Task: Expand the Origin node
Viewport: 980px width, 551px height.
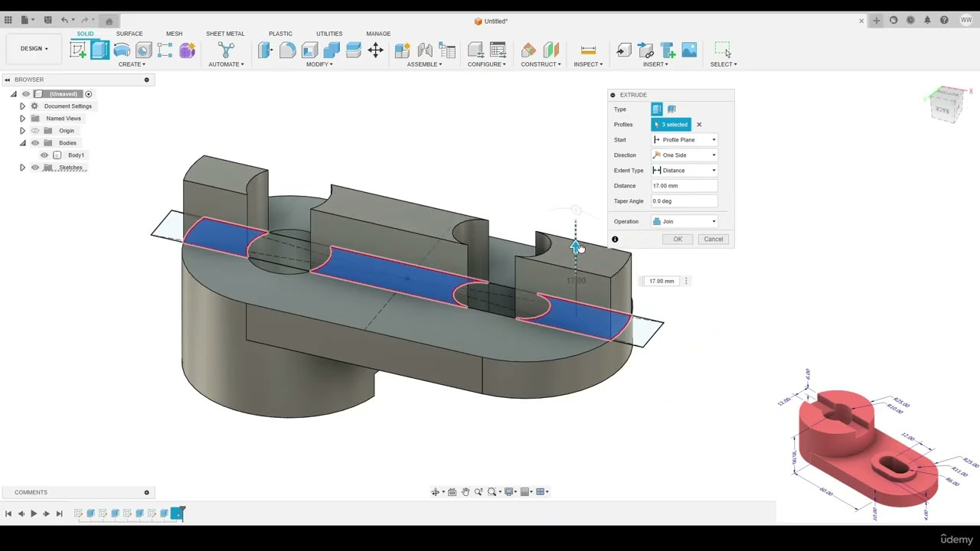Action: tap(22, 131)
